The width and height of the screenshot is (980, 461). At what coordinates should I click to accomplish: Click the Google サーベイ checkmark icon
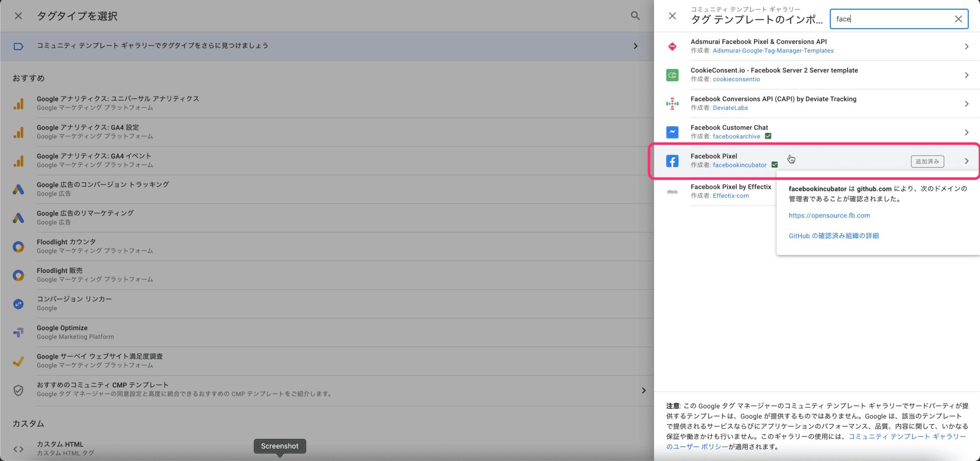click(18, 361)
